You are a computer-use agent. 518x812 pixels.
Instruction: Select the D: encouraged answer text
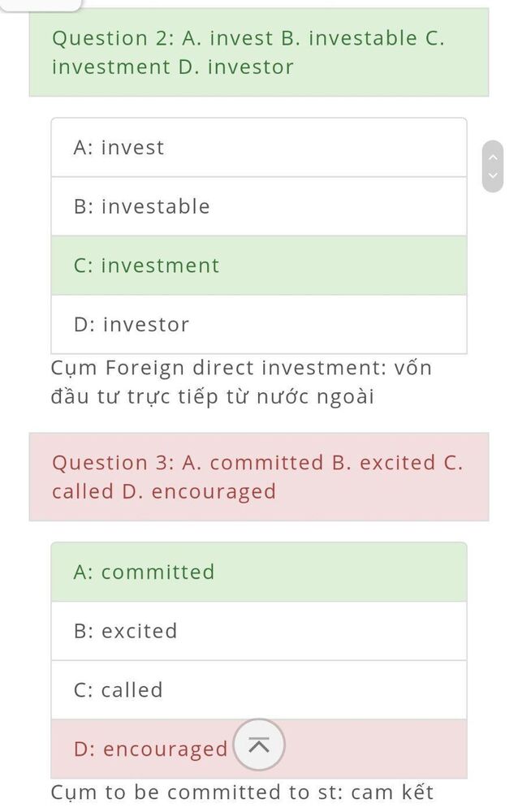coord(151,749)
